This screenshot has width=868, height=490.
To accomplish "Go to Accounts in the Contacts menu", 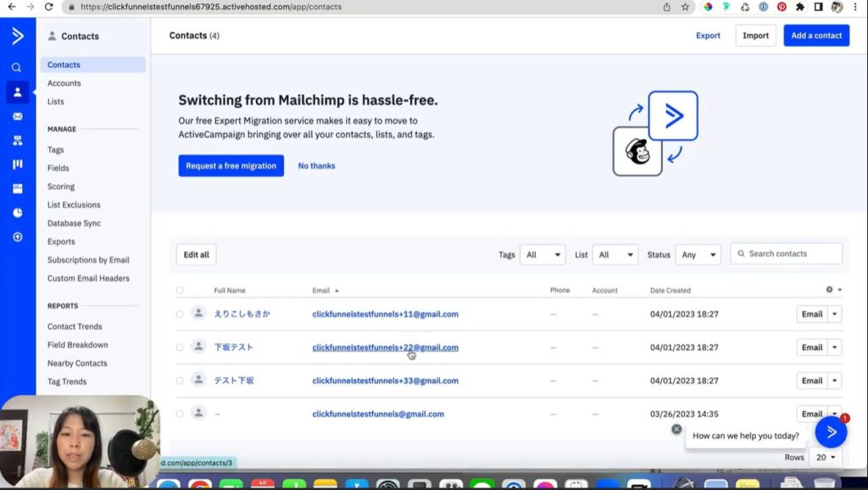I will 64,83.
